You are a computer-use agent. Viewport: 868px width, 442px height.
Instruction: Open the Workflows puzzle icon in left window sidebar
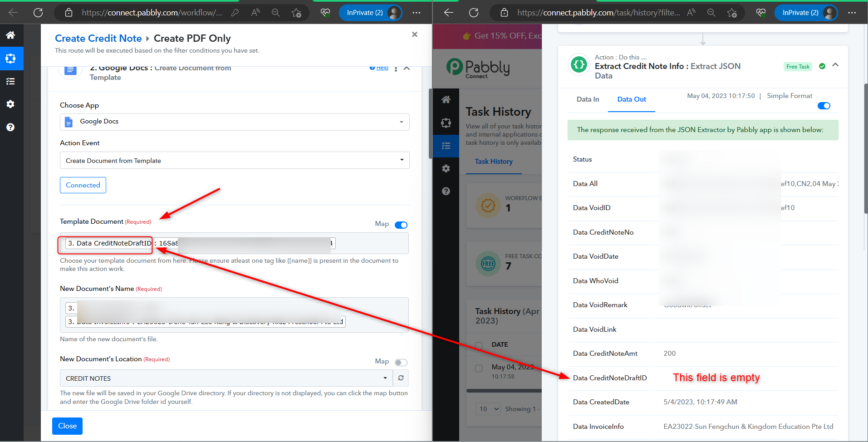[x=10, y=59]
